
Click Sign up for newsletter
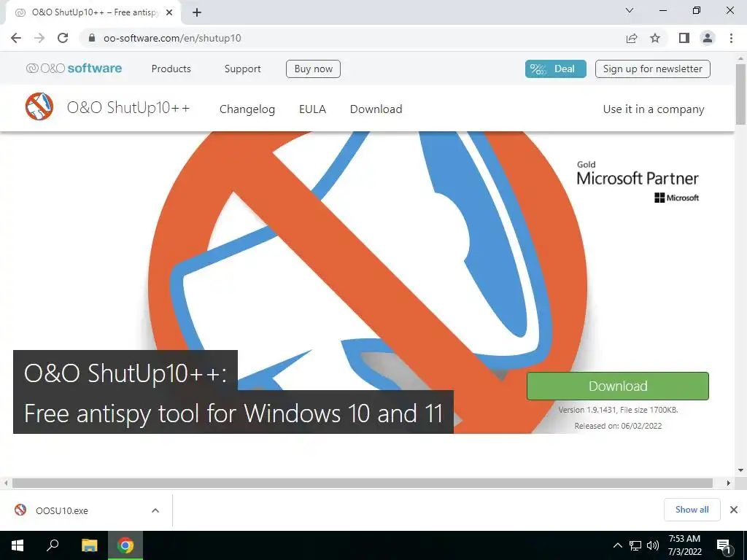[653, 69]
